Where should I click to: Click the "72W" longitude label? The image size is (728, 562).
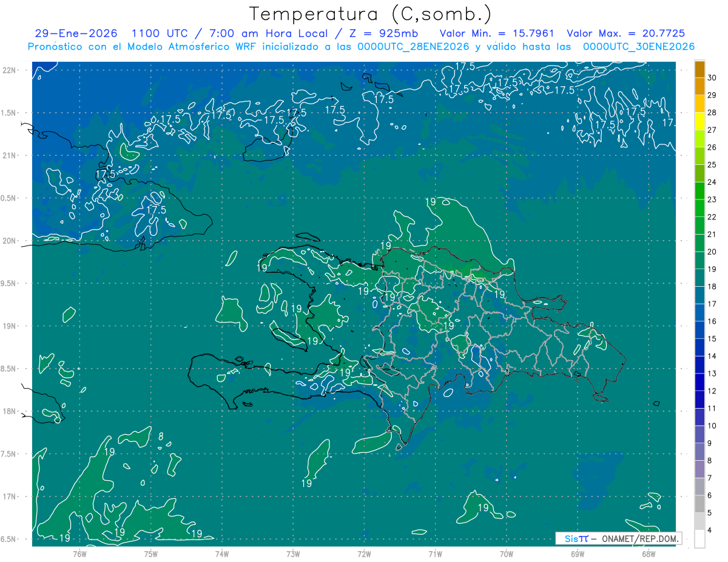(364, 554)
